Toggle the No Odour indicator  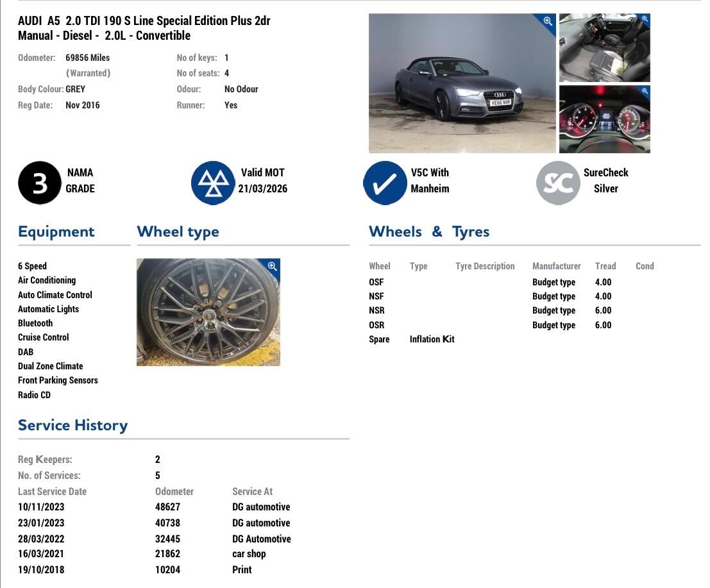click(242, 89)
